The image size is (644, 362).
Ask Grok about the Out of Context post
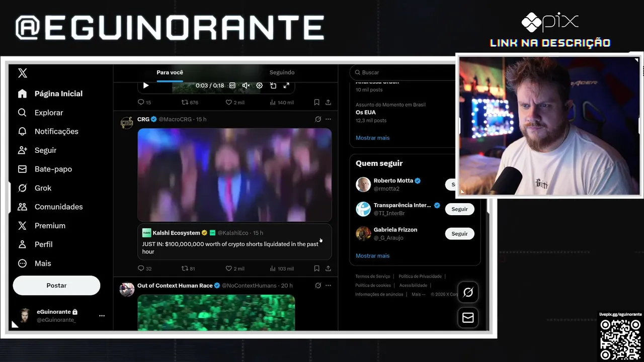pyautogui.click(x=318, y=286)
